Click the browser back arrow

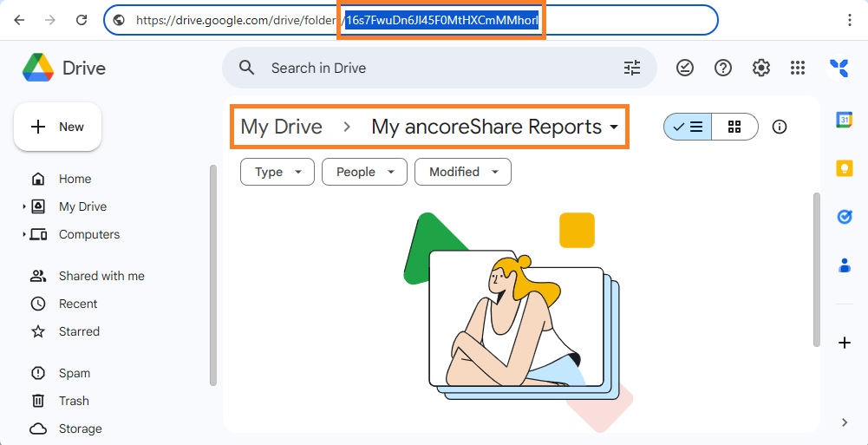[x=19, y=21]
